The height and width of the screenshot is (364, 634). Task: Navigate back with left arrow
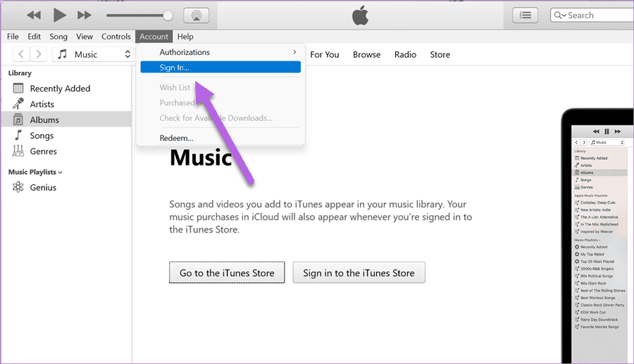(21, 54)
